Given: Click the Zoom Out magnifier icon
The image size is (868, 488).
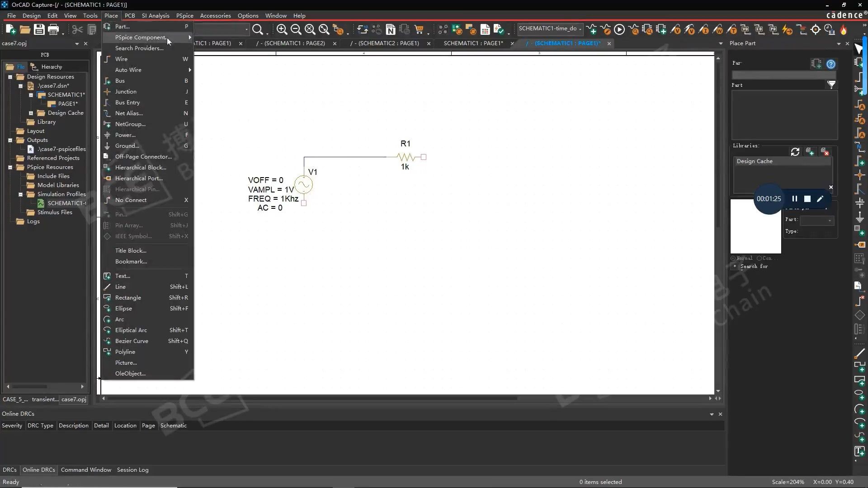Looking at the screenshot, I should coord(296,30).
